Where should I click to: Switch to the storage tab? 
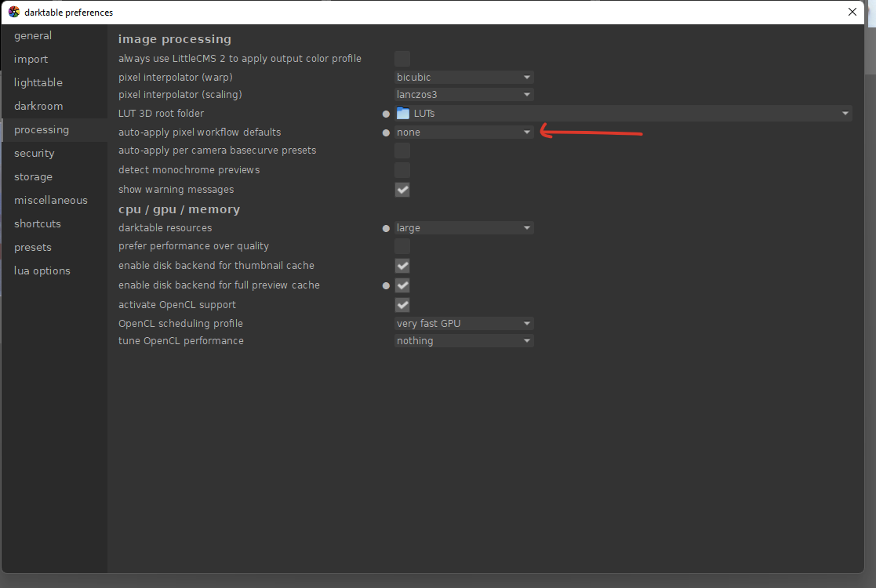pos(54,176)
